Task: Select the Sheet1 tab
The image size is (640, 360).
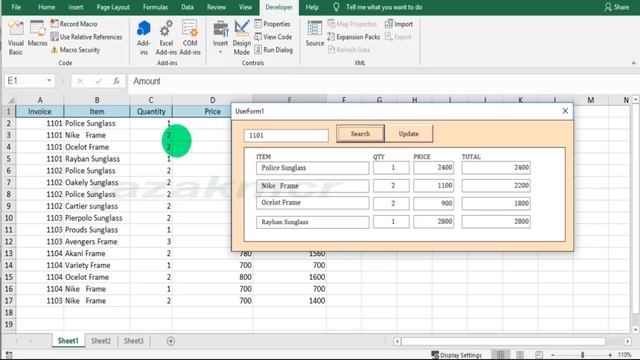Action: coord(68,341)
